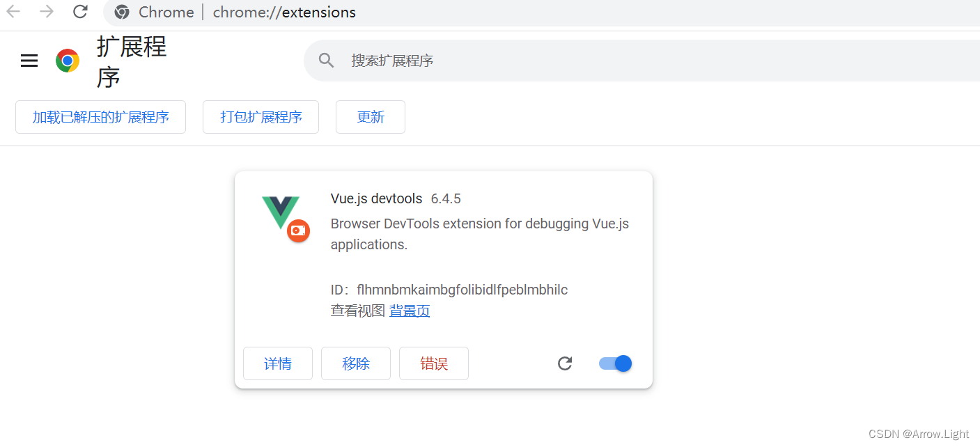The height and width of the screenshot is (447, 980).
Task: Click the Vue.js devtools extension logo
Action: point(283,216)
